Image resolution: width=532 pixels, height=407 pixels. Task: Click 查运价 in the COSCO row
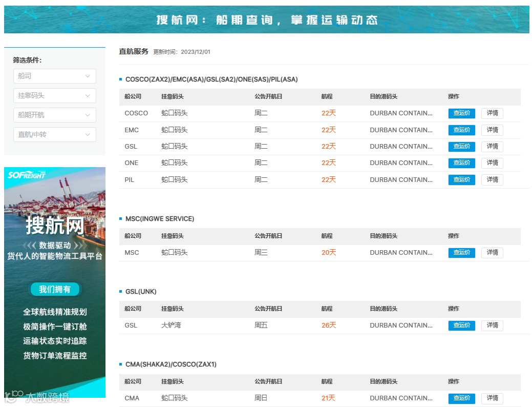[461, 113]
